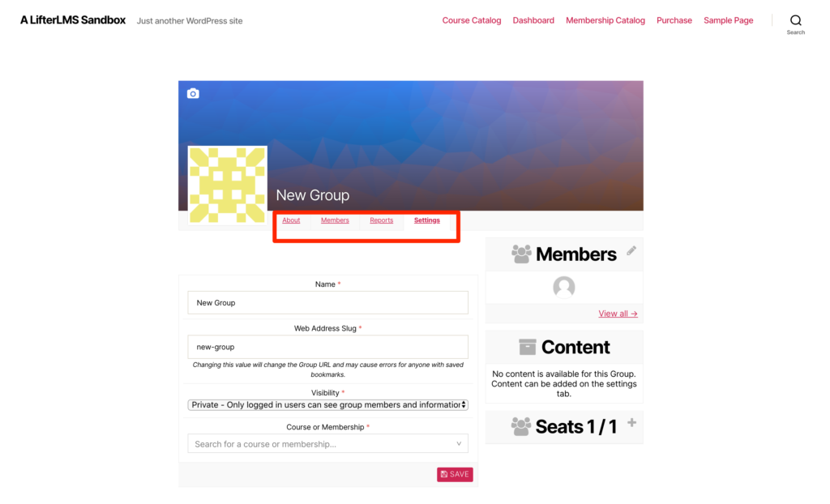The height and width of the screenshot is (504, 830).
Task: Click the Seats heading people icon
Action: (521, 426)
